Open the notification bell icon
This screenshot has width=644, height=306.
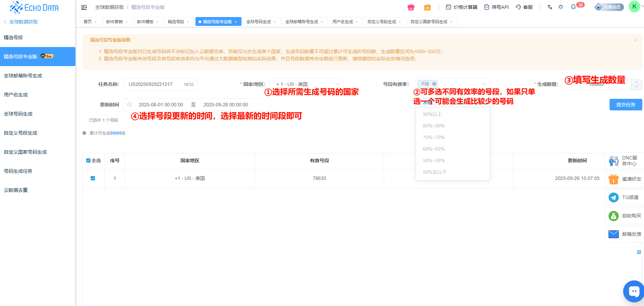[x=573, y=7]
